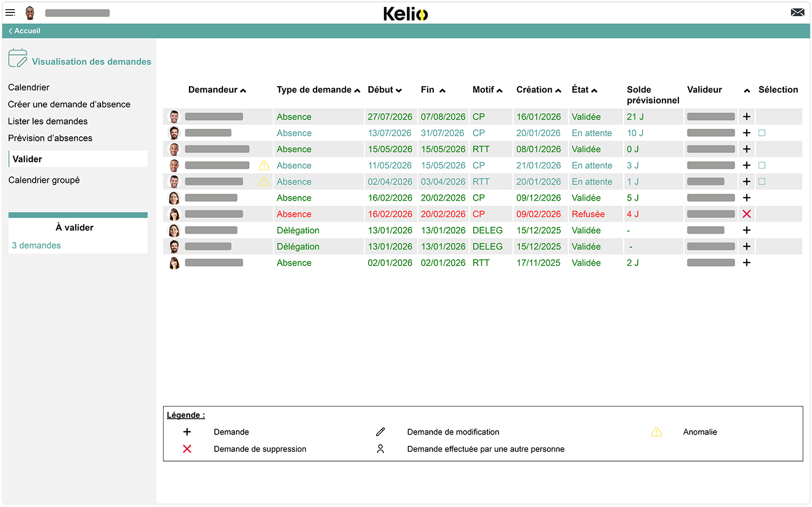Open the 3 demandes link
The width and height of the screenshot is (812, 507).
click(36, 245)
